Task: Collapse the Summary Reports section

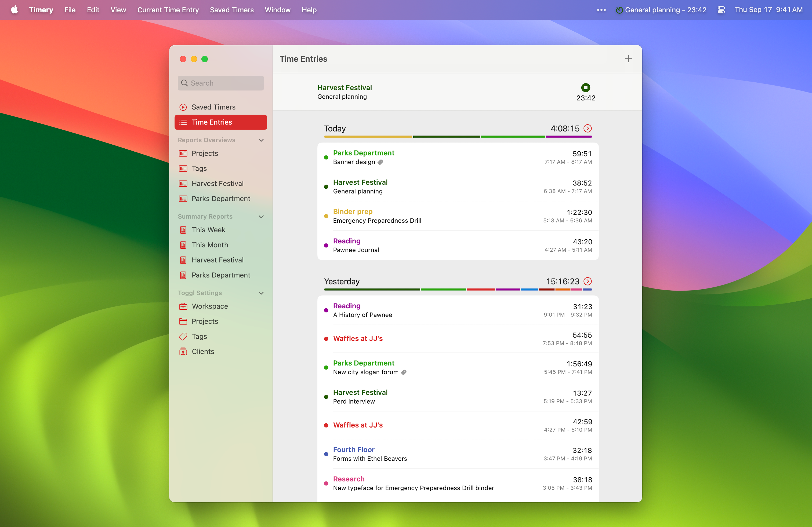Action: [x=261, y=217]
